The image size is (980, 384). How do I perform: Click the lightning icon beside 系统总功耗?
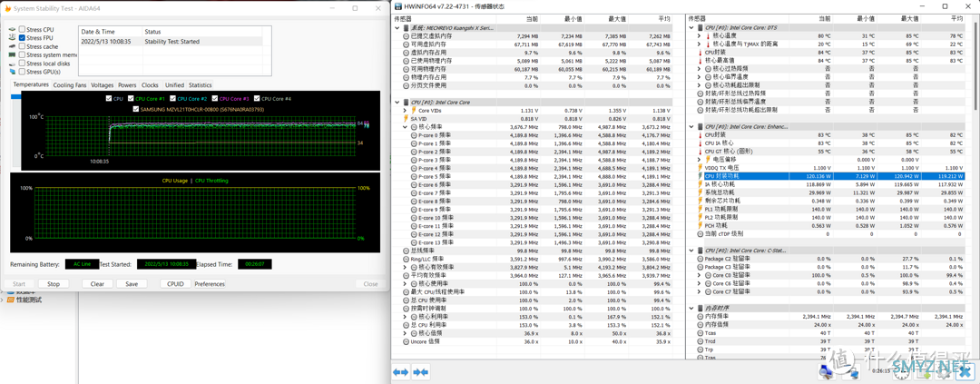(x=700, y=192)
